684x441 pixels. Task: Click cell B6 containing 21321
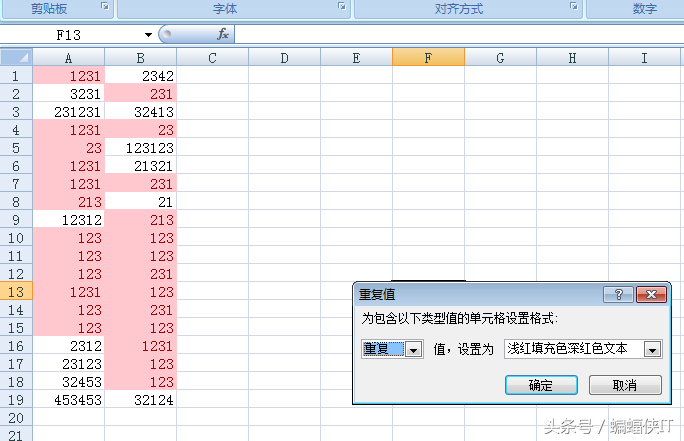tap(140, 166)
